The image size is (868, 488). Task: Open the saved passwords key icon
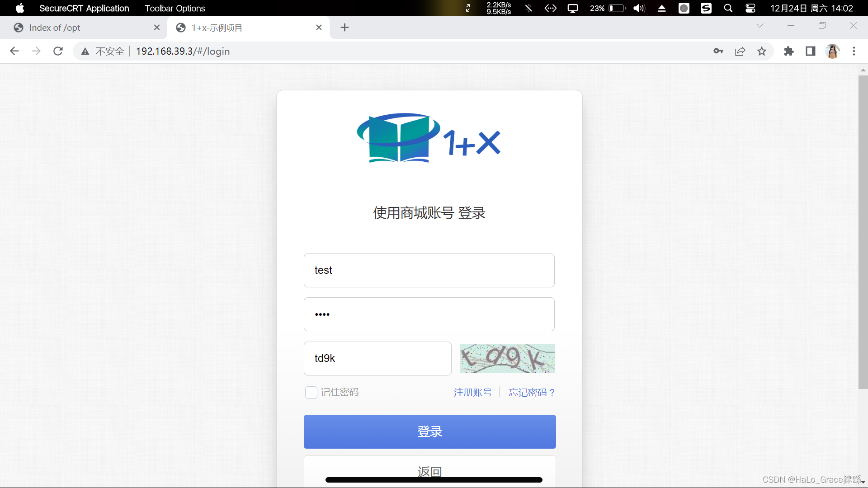pos(718,51)
